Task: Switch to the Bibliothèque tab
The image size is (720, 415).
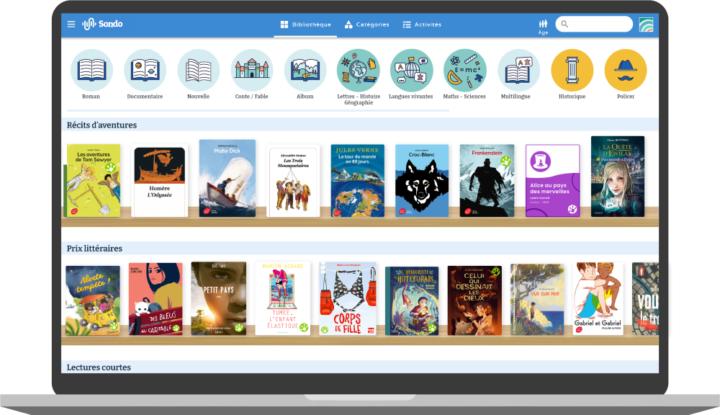Action: pyautogui.click(x=305, y=24)
